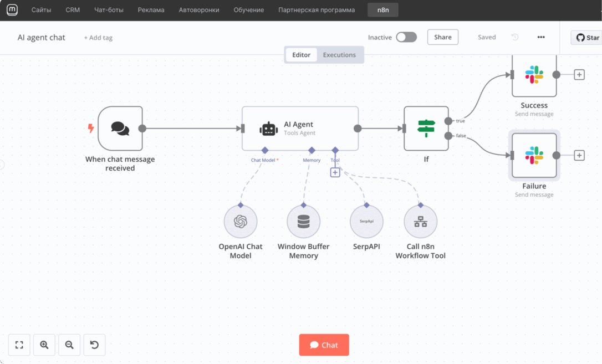The image size is (602, 364).
Task: Click the OpenAI Chat Model node icon
Action: click(240, 222)
